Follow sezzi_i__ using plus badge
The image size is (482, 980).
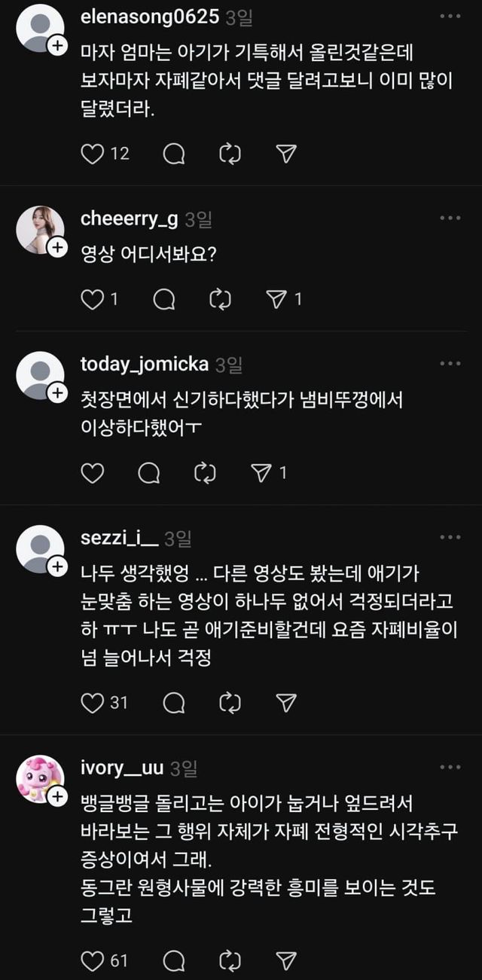tap(58, 567)
